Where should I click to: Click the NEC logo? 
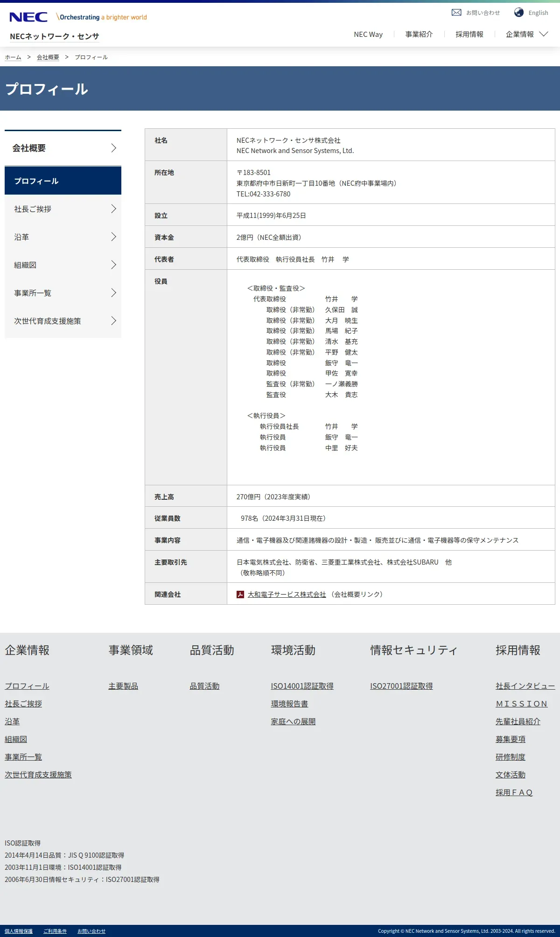point(28,17)
